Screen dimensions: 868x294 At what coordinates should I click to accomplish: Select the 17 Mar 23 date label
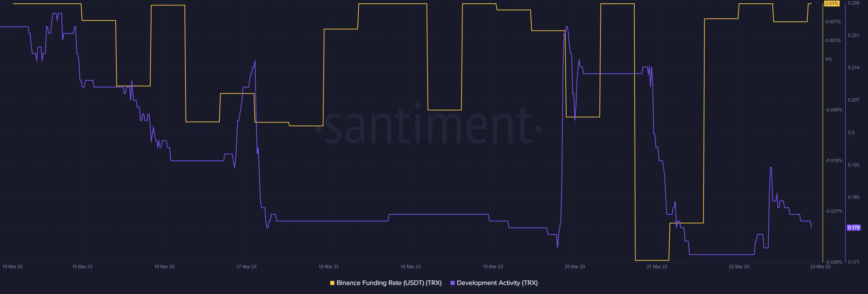pyautogui.click(x=246, y=267)
